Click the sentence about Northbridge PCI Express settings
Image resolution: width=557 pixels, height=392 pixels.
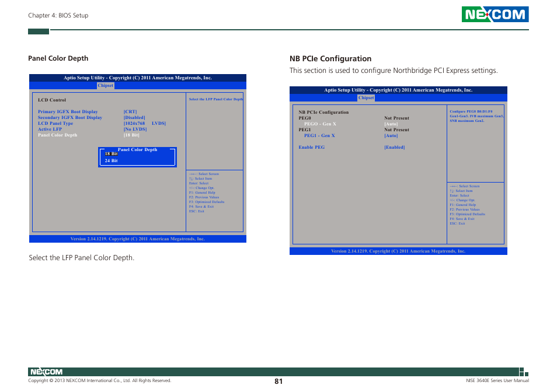[x=394, y=71]
